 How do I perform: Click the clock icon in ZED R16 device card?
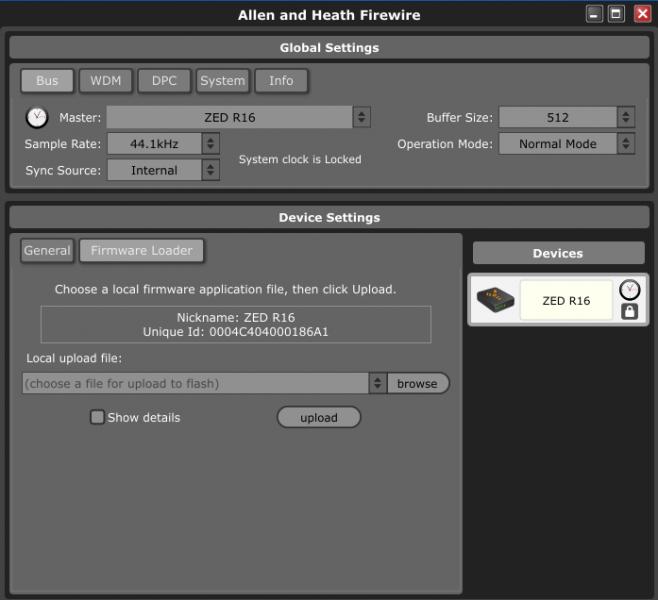(x=629, y=290)
